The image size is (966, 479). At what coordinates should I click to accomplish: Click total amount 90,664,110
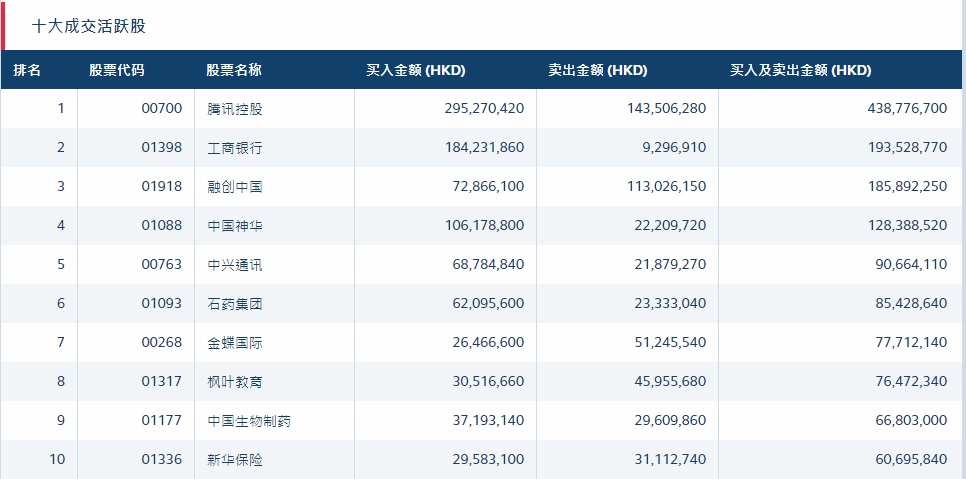click(911, 265)
